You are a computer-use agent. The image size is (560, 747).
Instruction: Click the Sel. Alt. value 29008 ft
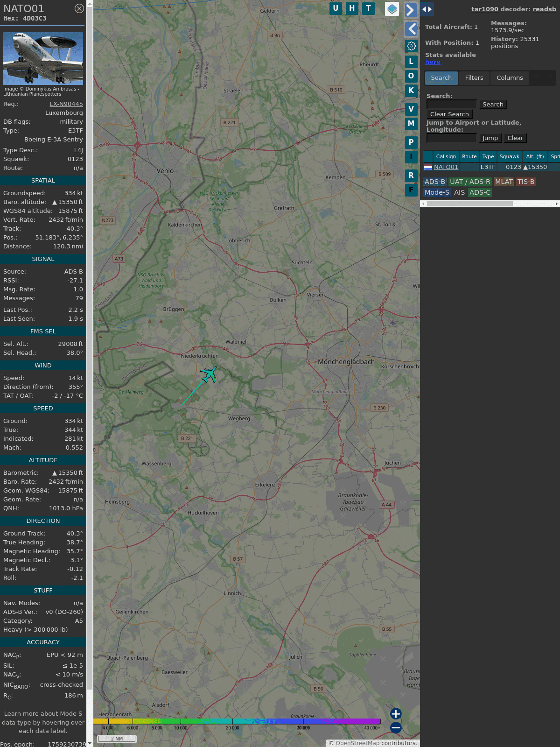click(x=70, y=344)
